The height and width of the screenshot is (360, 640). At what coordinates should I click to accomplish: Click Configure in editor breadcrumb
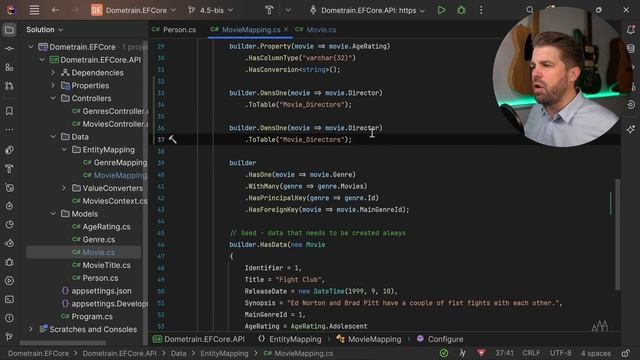(x=440, y=339)
